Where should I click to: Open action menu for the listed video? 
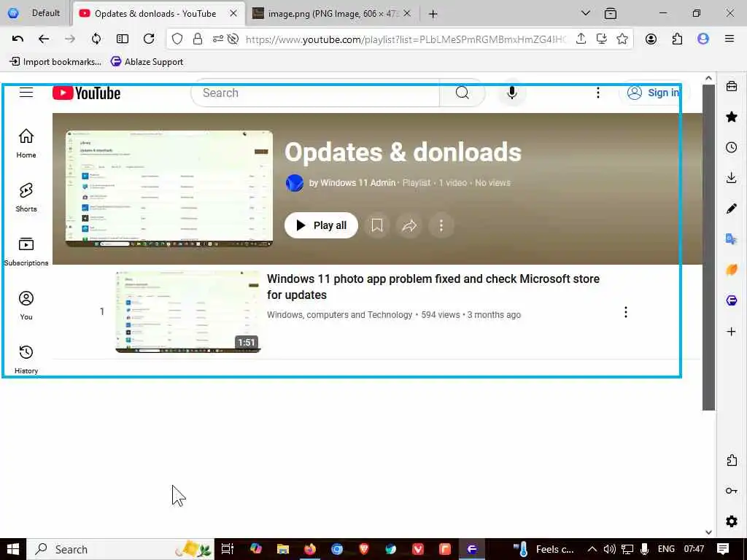[625, 312]
